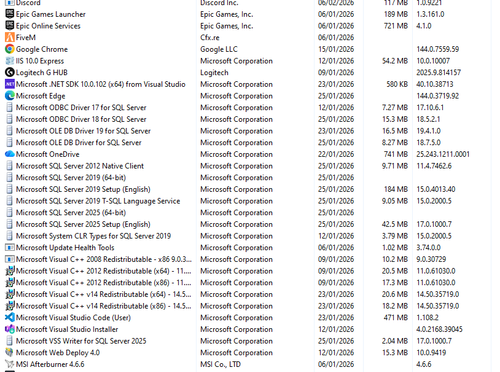
Task: Click the FiveM orange icon
Action: [x=10, y=37]
